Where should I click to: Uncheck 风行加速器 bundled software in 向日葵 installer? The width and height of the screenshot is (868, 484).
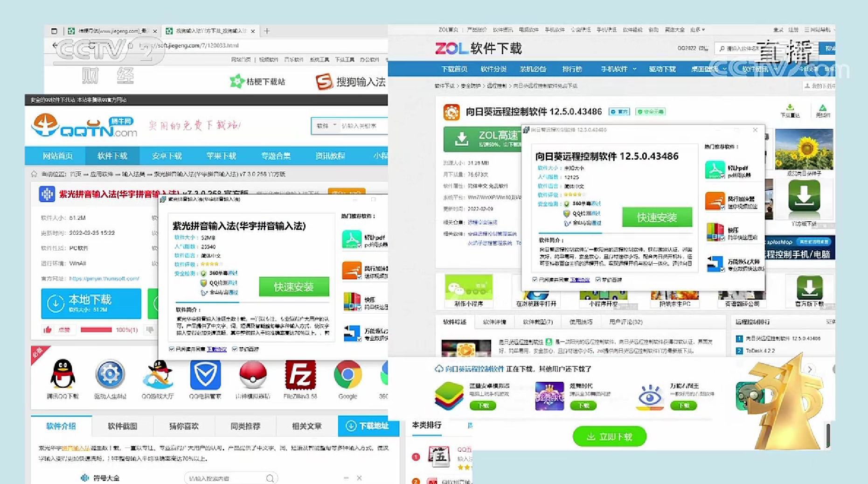point(722,207)
